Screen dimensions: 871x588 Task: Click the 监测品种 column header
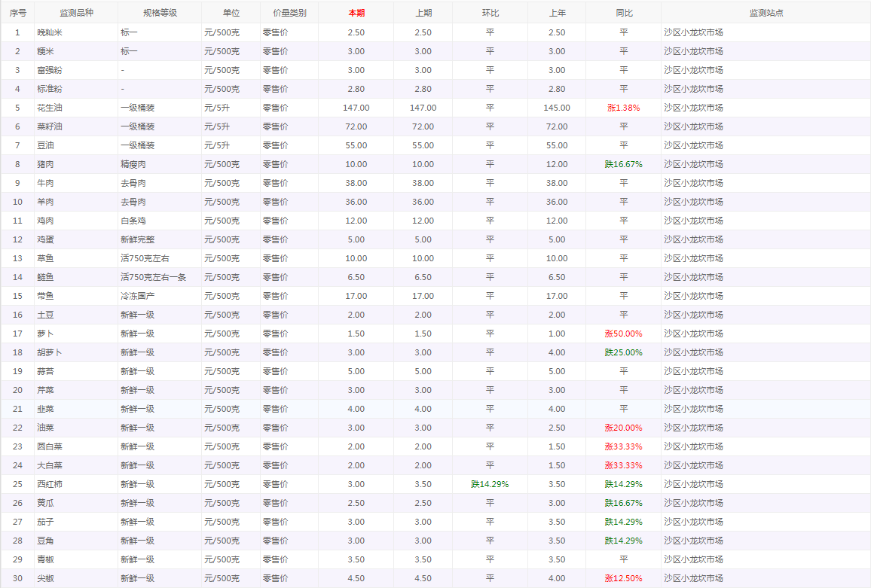[76, 13]
